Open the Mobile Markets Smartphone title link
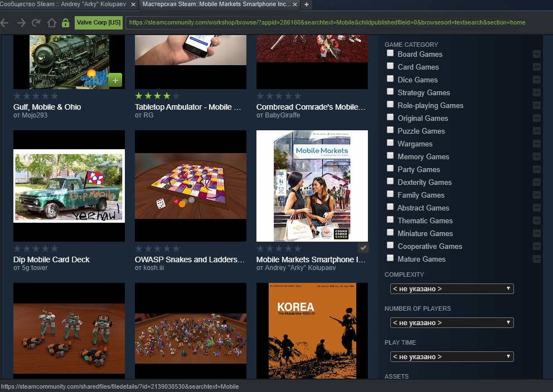Image resolution: width=553 pixels, height=392 pixels. click(311, 259)
